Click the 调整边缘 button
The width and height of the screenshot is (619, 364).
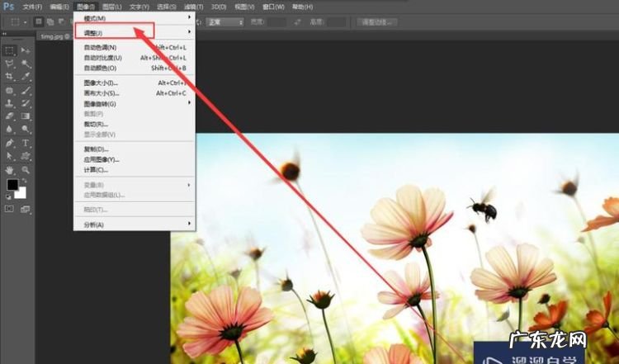pos(377,21)
